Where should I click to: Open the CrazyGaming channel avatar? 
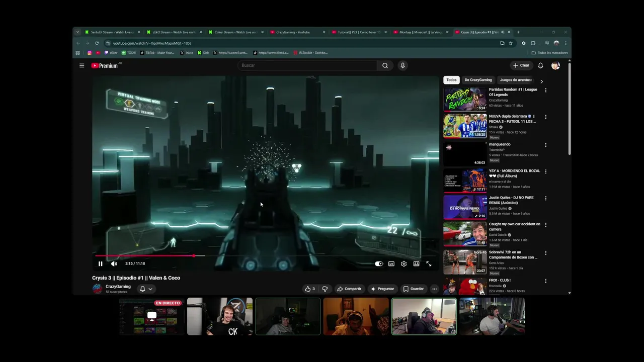[97, 289]
